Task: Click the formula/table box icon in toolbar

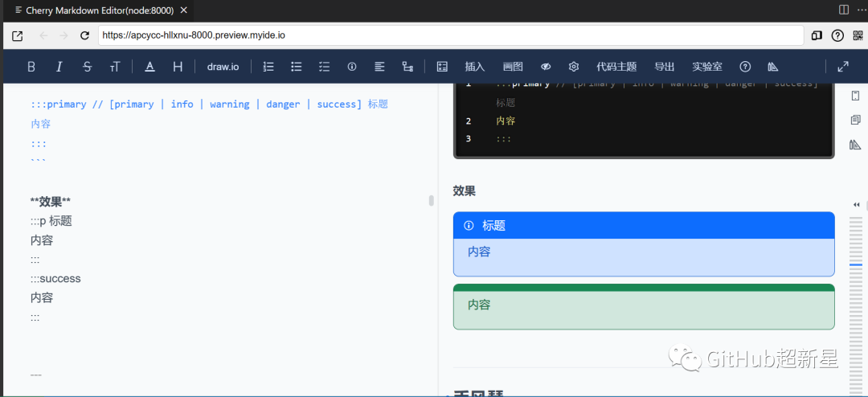Action: [x=442, y=67]
